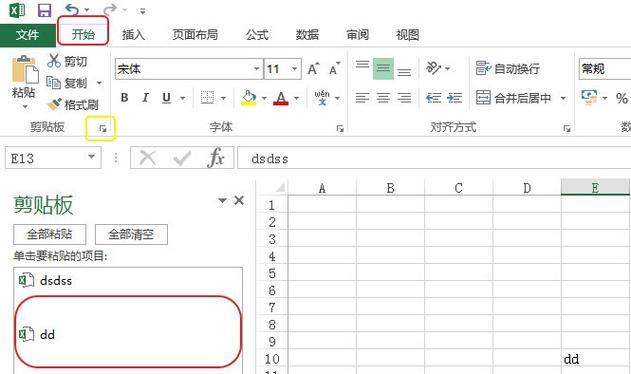Click the Increase Font Size icon
The width and height of the screenshot is (631, 374).
point(313,69)
